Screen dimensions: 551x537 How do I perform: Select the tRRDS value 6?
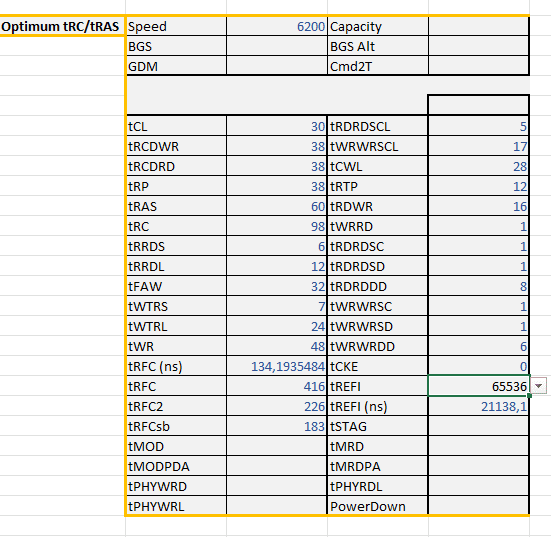point(277,246)
